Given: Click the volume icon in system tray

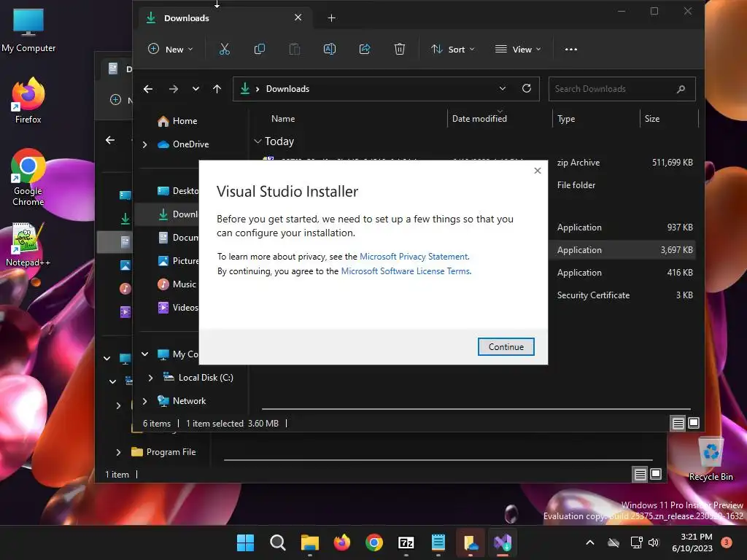Looking at the screenshot, I should [654, 542].
